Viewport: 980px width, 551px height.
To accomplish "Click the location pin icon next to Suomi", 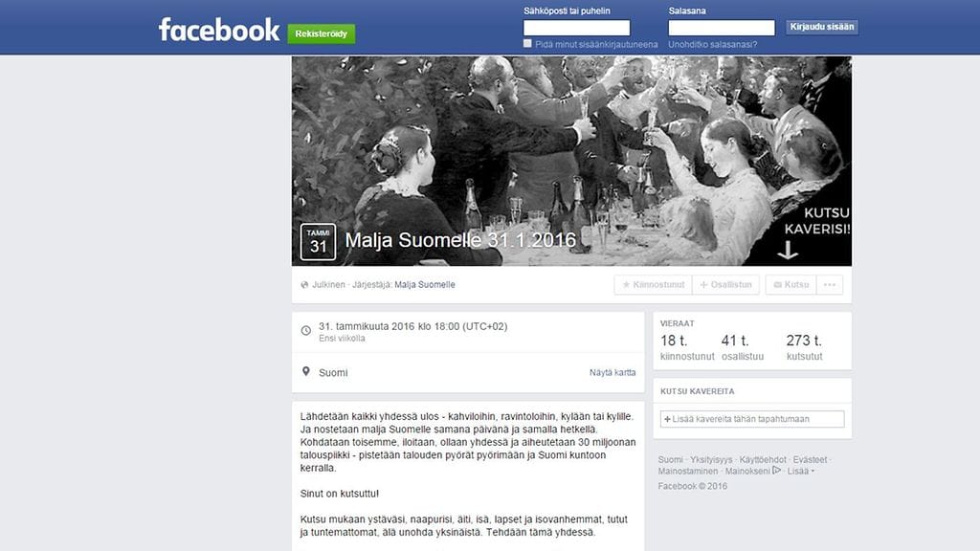I will point(305,372).
